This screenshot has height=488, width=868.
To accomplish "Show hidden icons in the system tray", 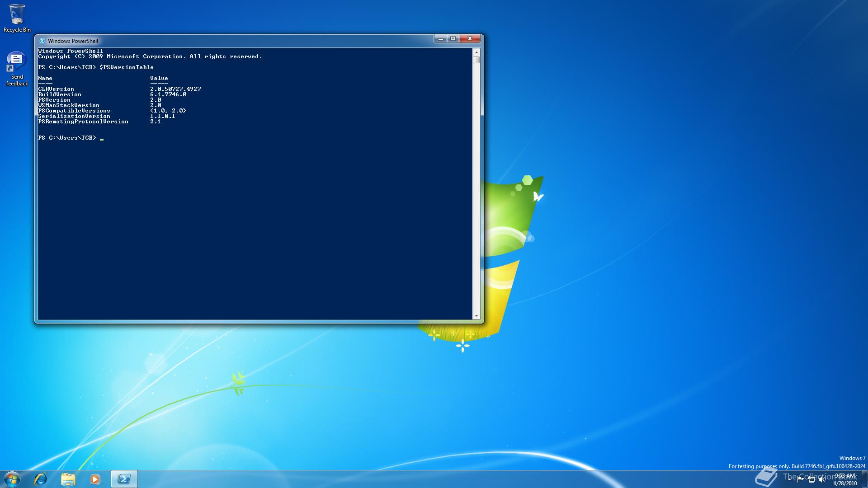I will click(790, 479).
